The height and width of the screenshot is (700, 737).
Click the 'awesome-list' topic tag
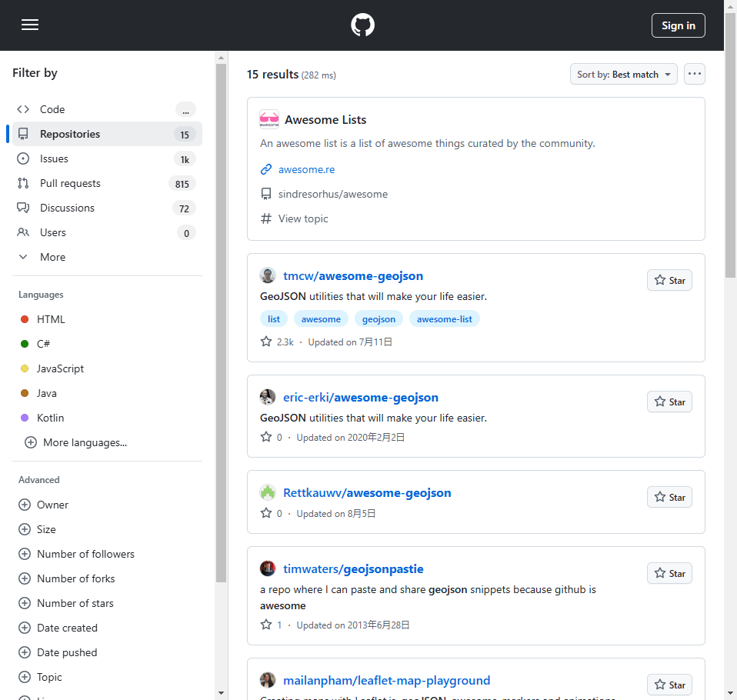(444, 319)
